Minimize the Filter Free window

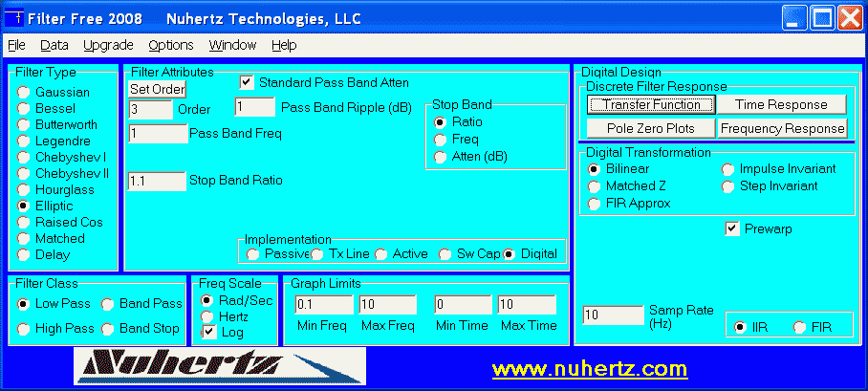click(795, 19)
